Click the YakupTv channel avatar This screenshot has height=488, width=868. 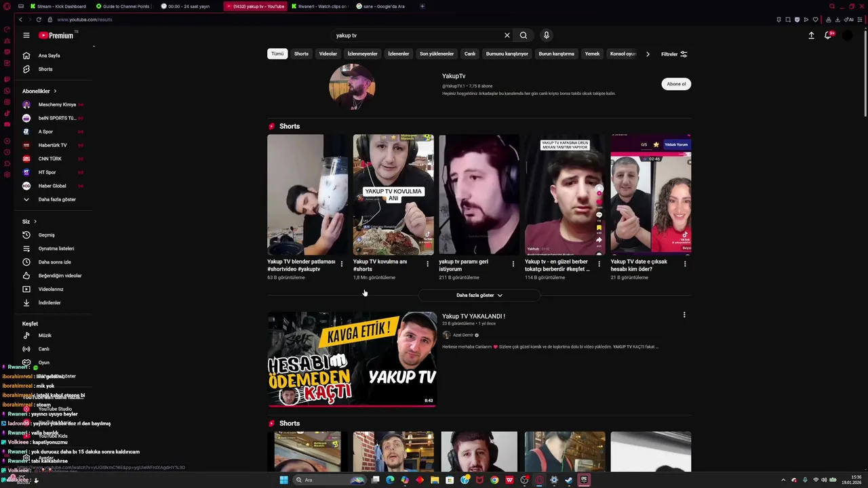coord(352,87)
